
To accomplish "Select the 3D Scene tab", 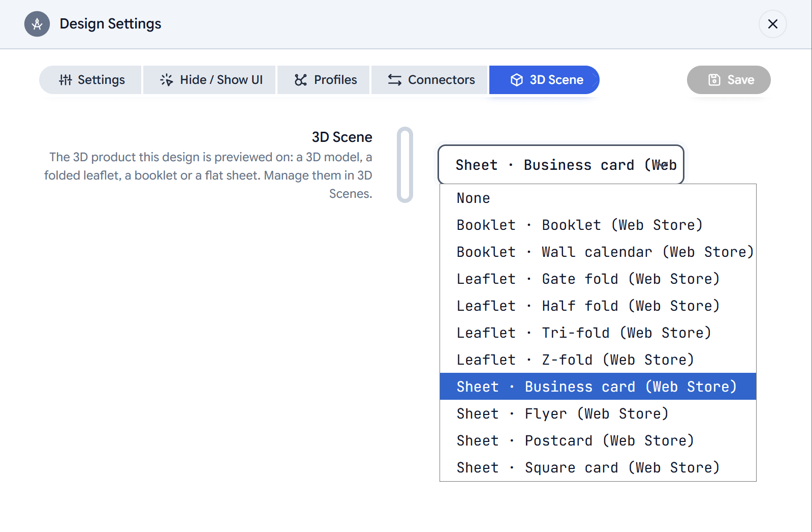I will pyautogui.click(x=544, y=80).
